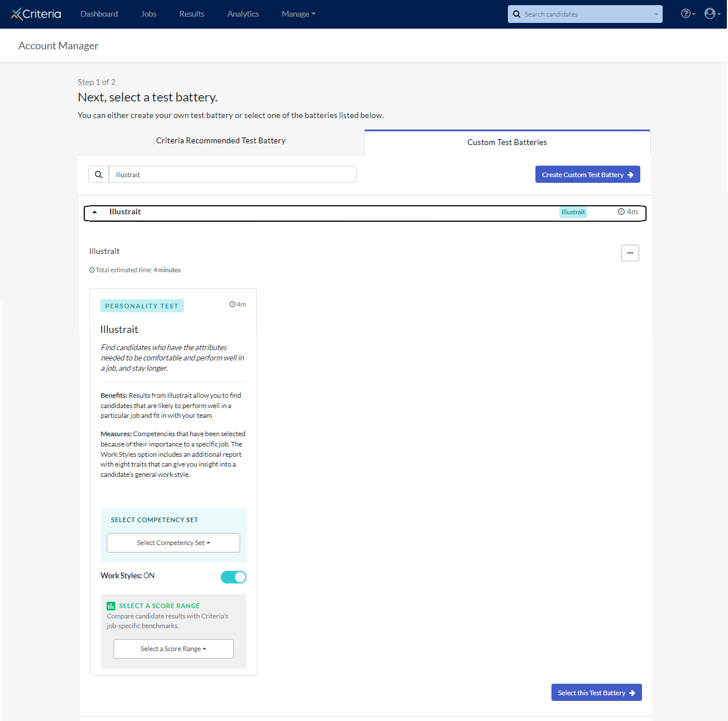728x721 pixels.
Task: Expand the Manage menu
Action: click(x=298, y=14)
